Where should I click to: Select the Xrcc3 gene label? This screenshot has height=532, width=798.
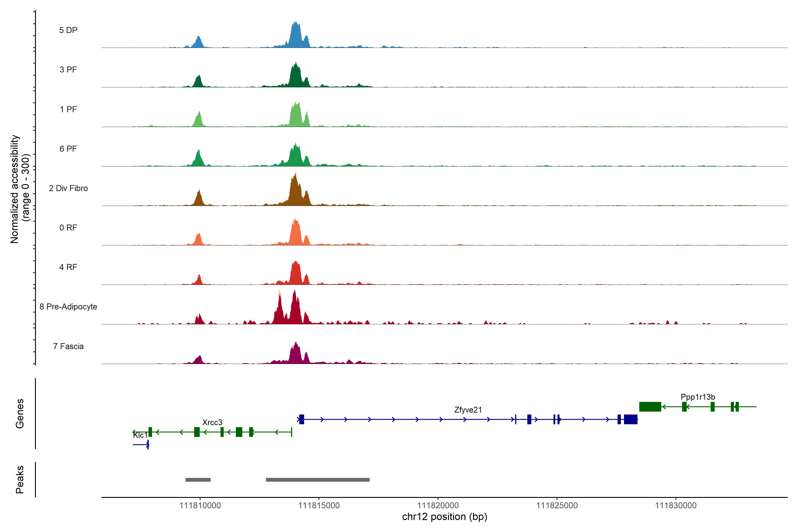click(x=212, y=422)
